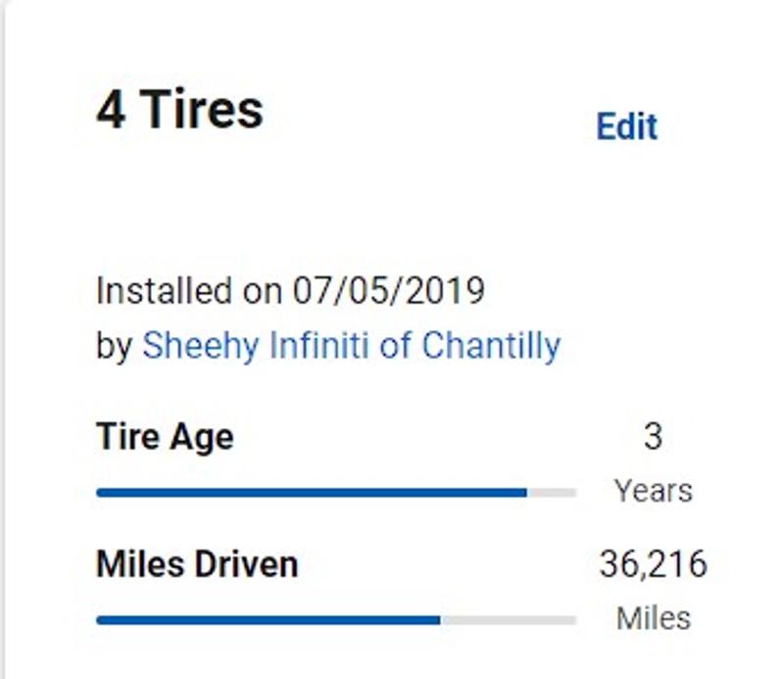
Task: Click the tire age value 3
Action: click(653, 437)
